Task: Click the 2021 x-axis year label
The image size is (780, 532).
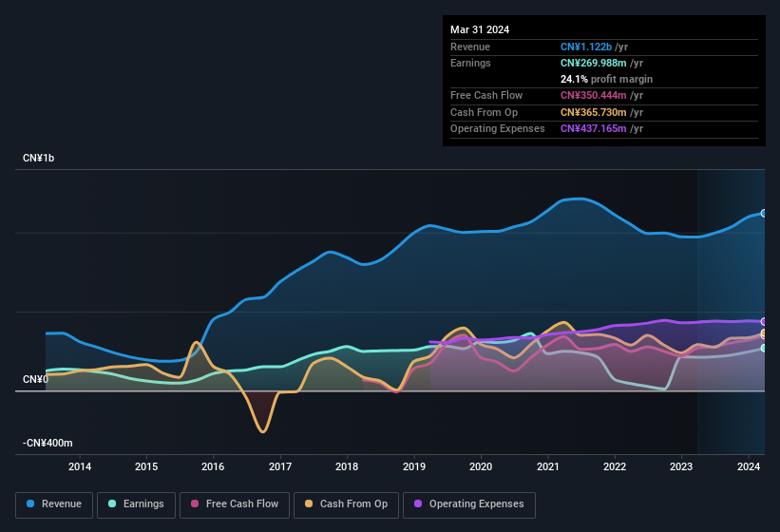Action: pos(548,466)
